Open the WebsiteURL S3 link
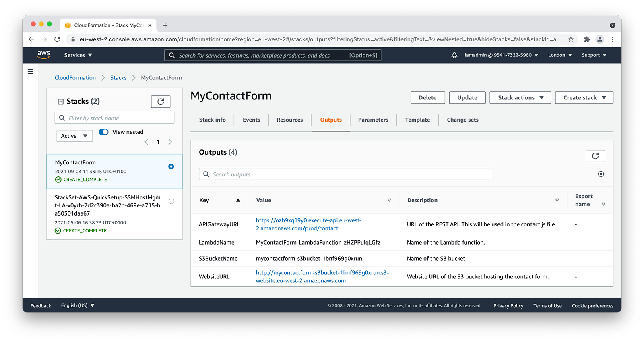644x342 pixels. coord(322,276)
